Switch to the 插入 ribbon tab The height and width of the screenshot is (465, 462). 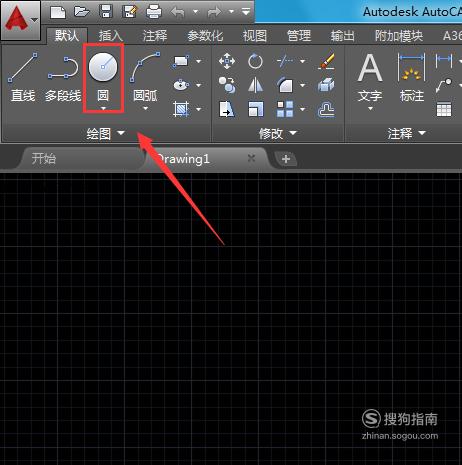(x=110, y=36)
